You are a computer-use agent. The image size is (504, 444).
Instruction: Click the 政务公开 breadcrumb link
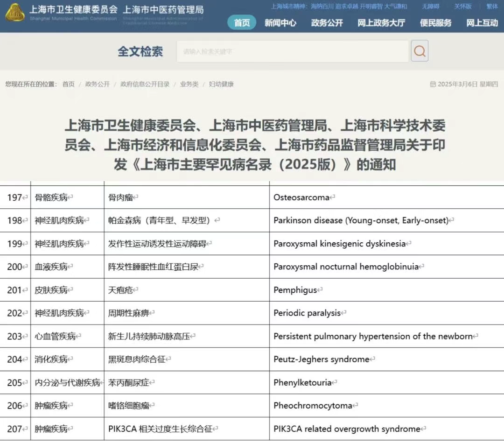[x=98, y=84]
